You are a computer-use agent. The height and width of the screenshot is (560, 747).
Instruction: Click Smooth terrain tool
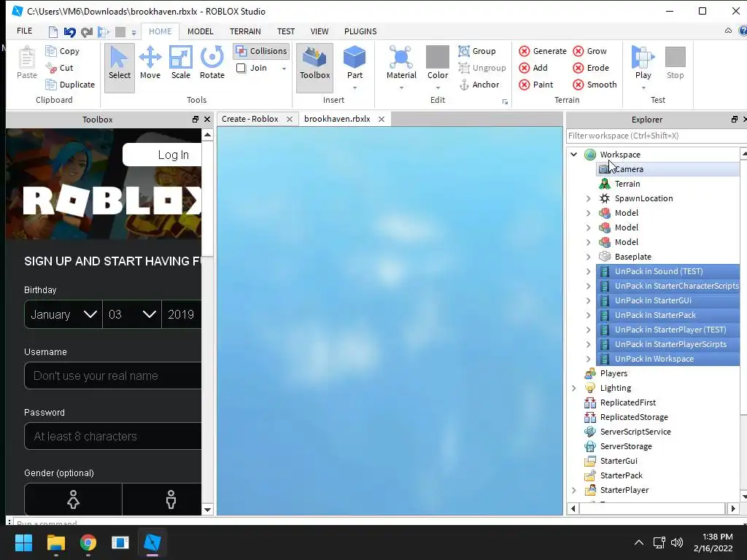click(595, 85)
